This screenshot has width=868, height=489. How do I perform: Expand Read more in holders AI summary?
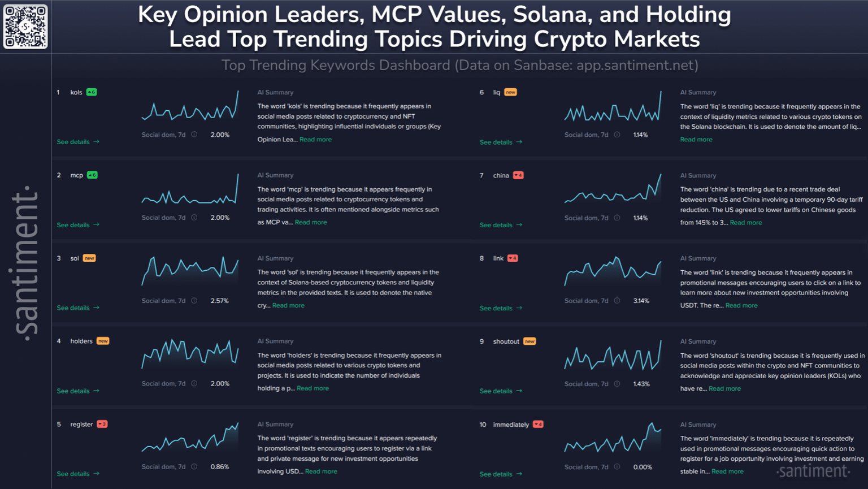coord(313,388)
